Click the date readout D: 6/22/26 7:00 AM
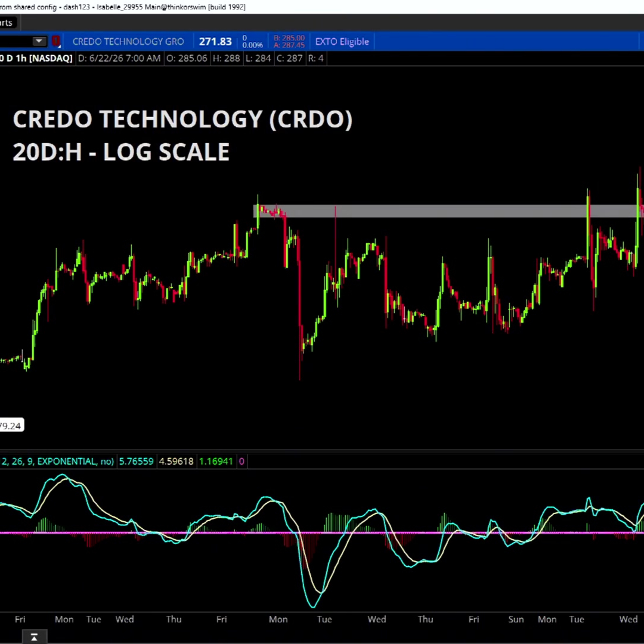644x644 pixels. [119, 59]
